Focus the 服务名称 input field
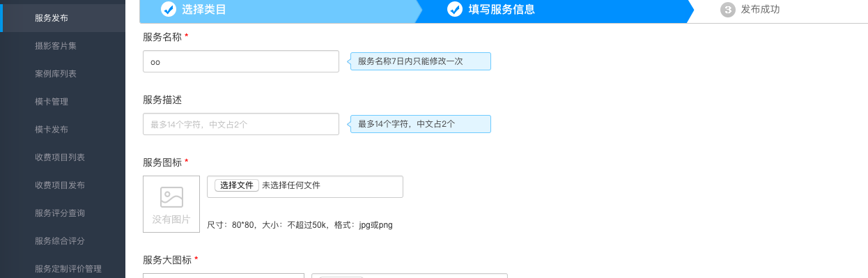 pos(241,61)
